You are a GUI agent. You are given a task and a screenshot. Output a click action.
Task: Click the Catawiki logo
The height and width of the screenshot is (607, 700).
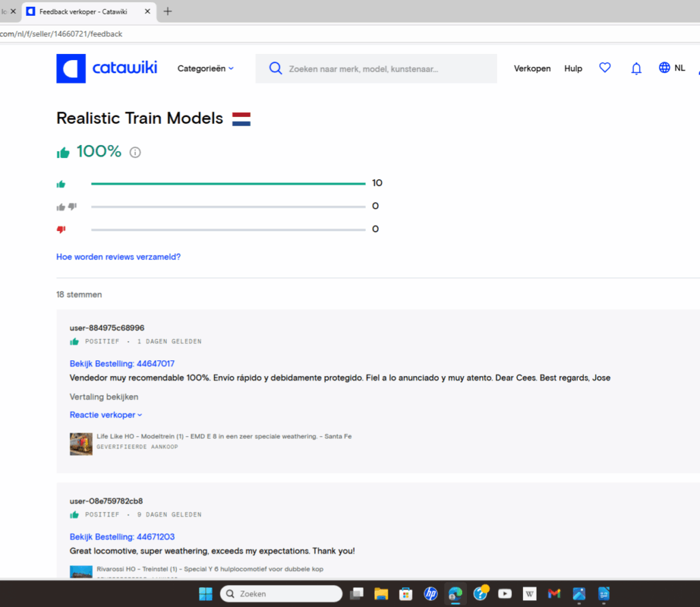107,68
